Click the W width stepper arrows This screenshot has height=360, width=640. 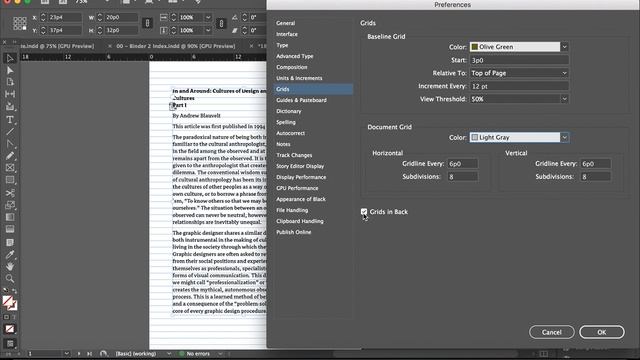click(x=100, y=18)
